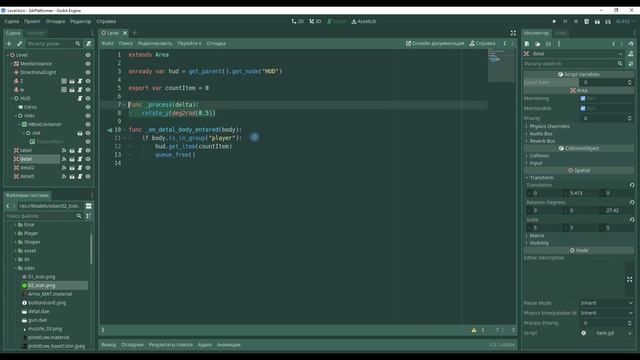
Task: Go to previous object in Inspector history
Action: tap(613, 44)
